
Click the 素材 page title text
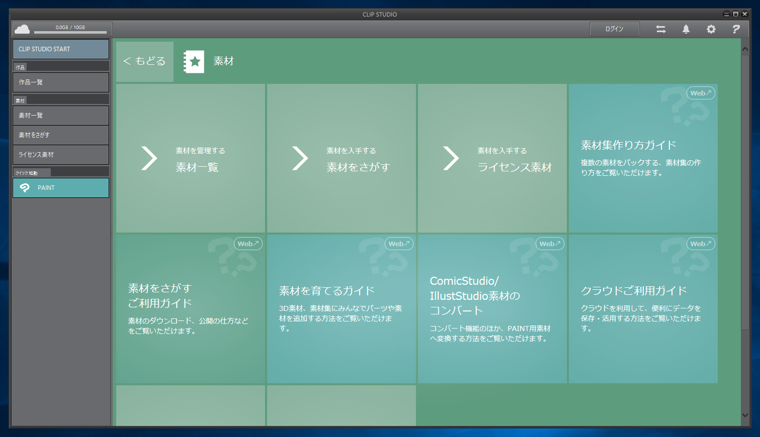[223, 61]
